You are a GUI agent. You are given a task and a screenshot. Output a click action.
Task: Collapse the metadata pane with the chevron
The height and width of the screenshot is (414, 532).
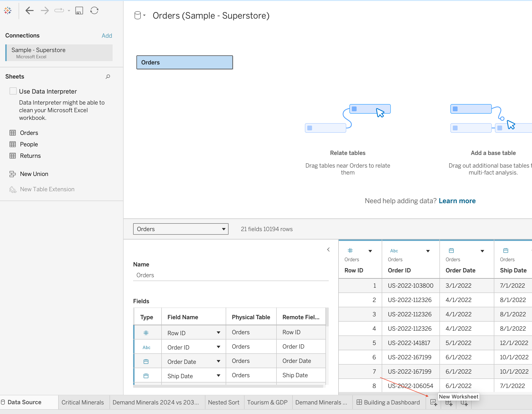click(328, 249)
